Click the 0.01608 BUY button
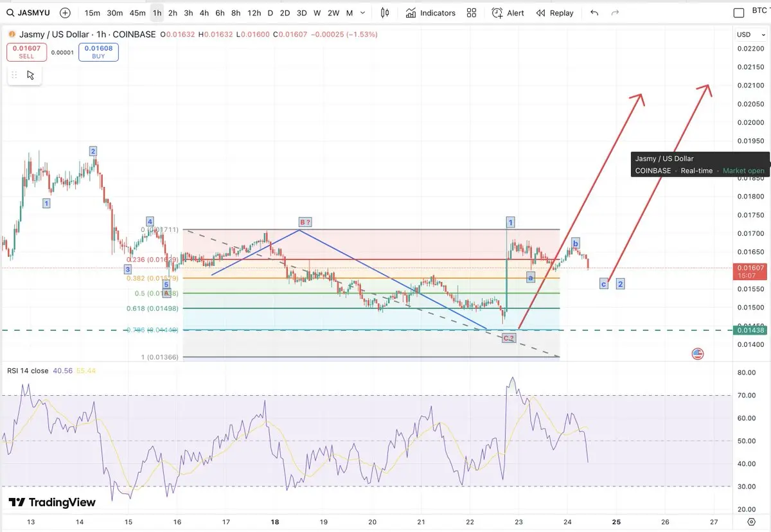The height and width of the screenshot is (532, 771). coord(98,52)
